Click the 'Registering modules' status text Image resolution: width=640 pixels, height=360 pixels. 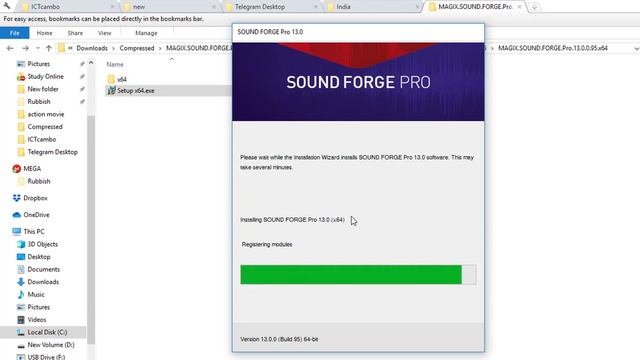click(x=267, y=244)
